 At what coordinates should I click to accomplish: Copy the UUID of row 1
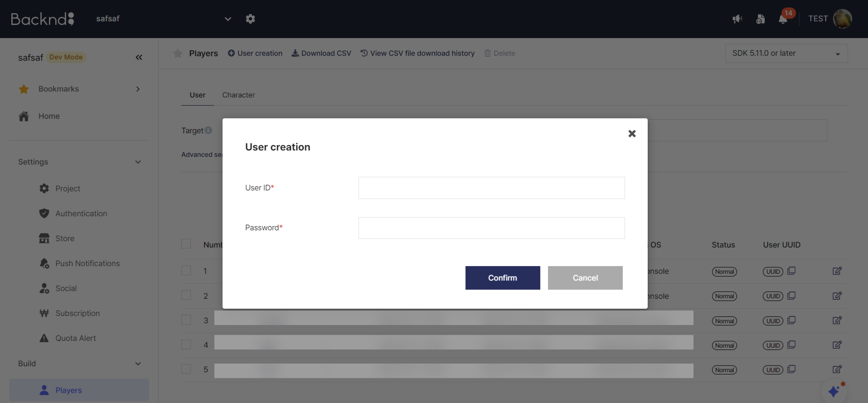tap(791, 271)
